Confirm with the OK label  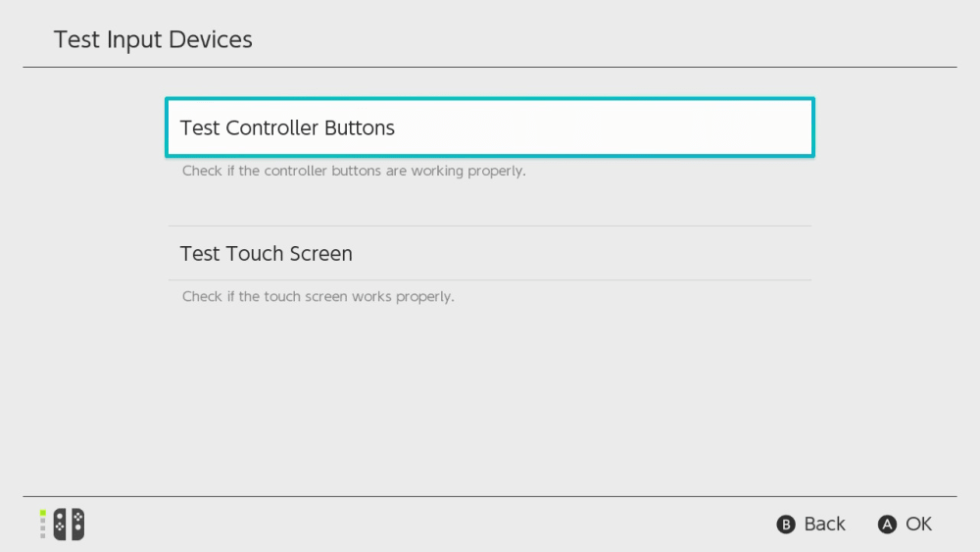(918, 524)
